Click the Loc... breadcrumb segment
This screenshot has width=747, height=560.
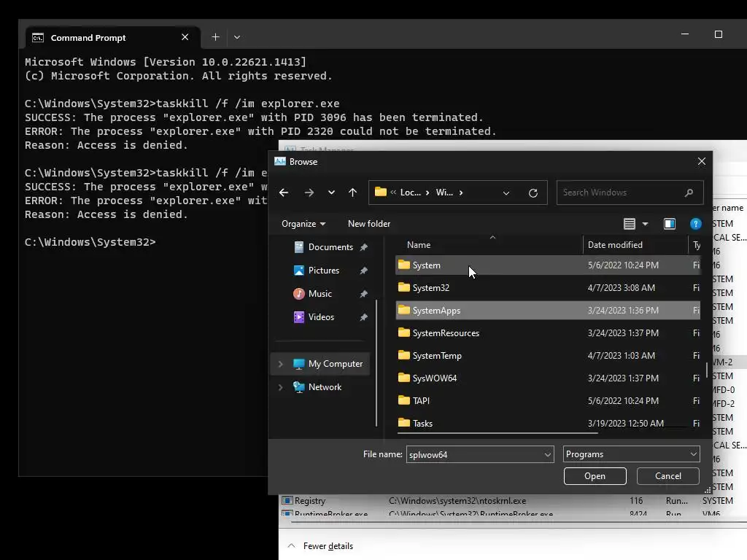tap(410, 192)
